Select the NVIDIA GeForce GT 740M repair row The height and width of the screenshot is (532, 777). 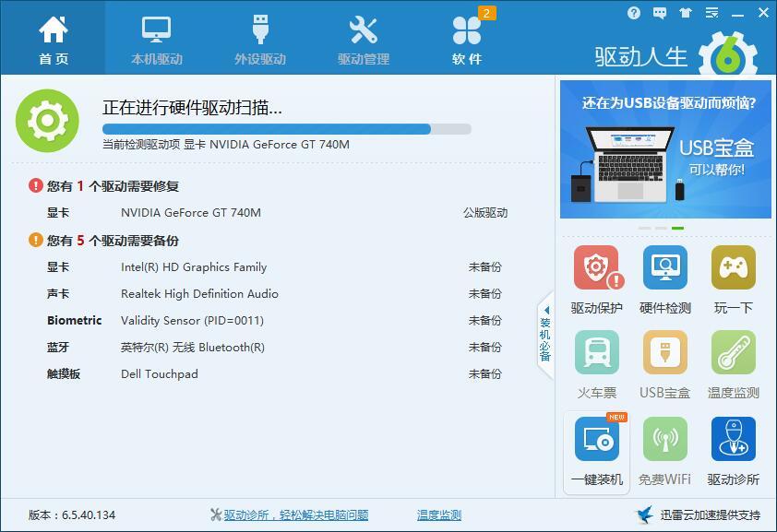point(278,213)
